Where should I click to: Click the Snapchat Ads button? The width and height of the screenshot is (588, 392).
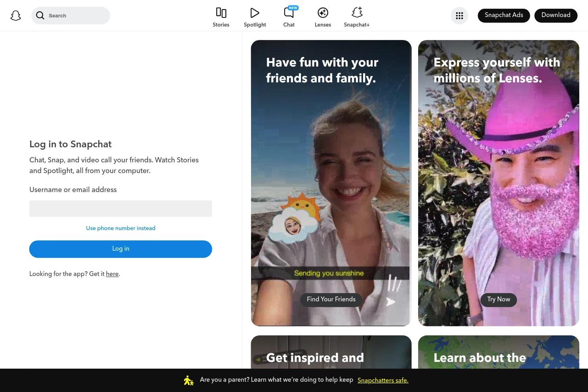click(504, 15)
